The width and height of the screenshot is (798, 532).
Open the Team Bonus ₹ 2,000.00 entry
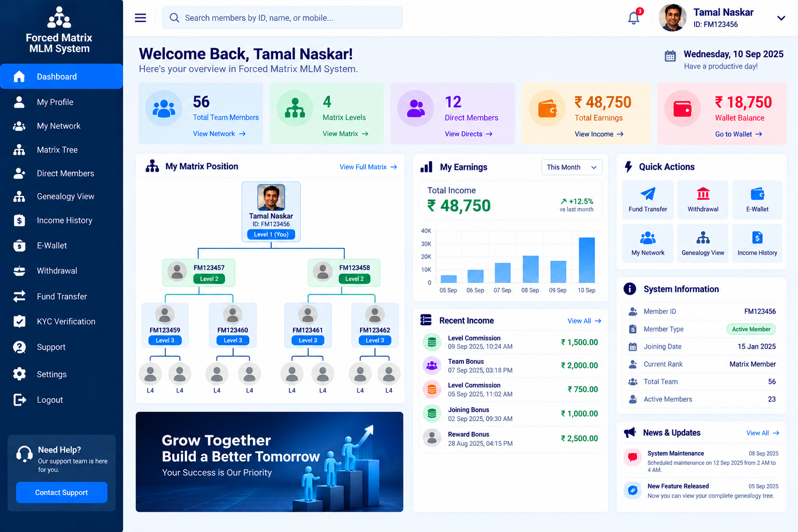click(510, 365)
